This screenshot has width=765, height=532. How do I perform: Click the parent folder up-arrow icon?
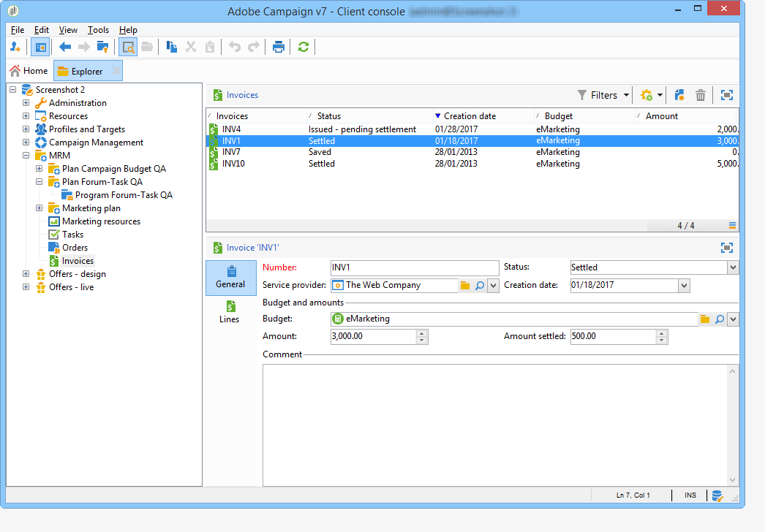(x=103, y=47)
